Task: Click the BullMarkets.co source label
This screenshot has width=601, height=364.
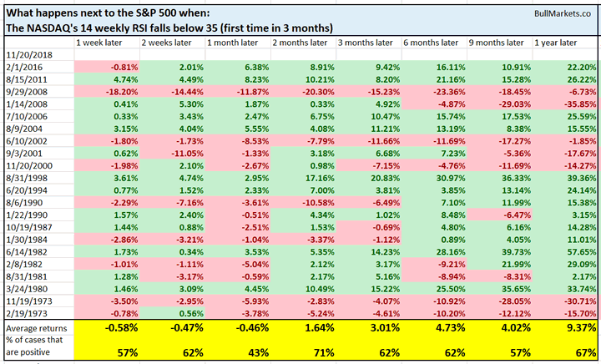Action: (550, 12)
